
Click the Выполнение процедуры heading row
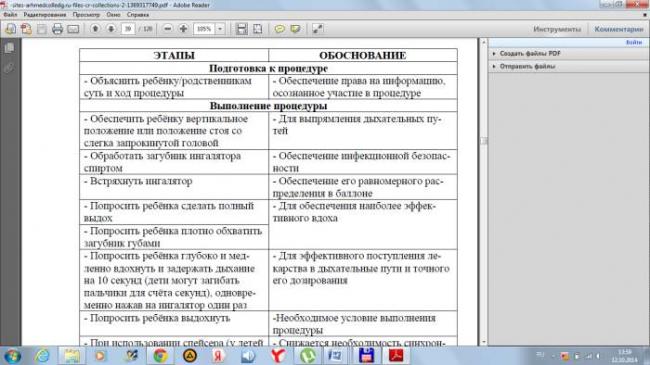(268, 106)
